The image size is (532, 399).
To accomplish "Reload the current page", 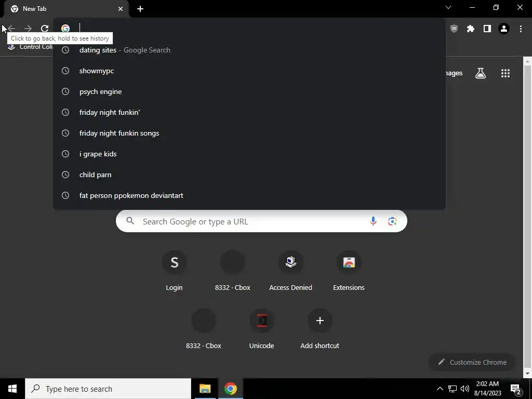I will pos(45,29).
